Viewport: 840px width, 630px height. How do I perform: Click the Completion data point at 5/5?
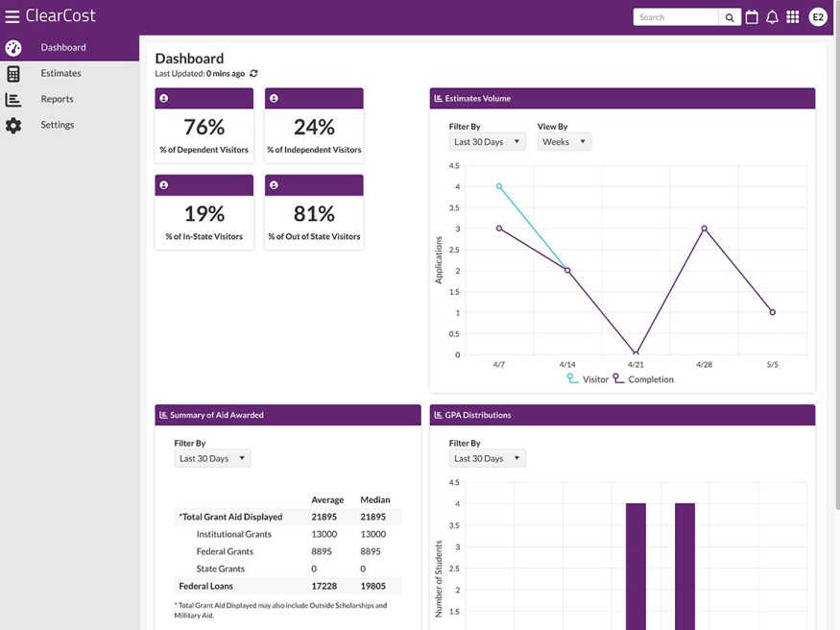(x=773, y=312)
